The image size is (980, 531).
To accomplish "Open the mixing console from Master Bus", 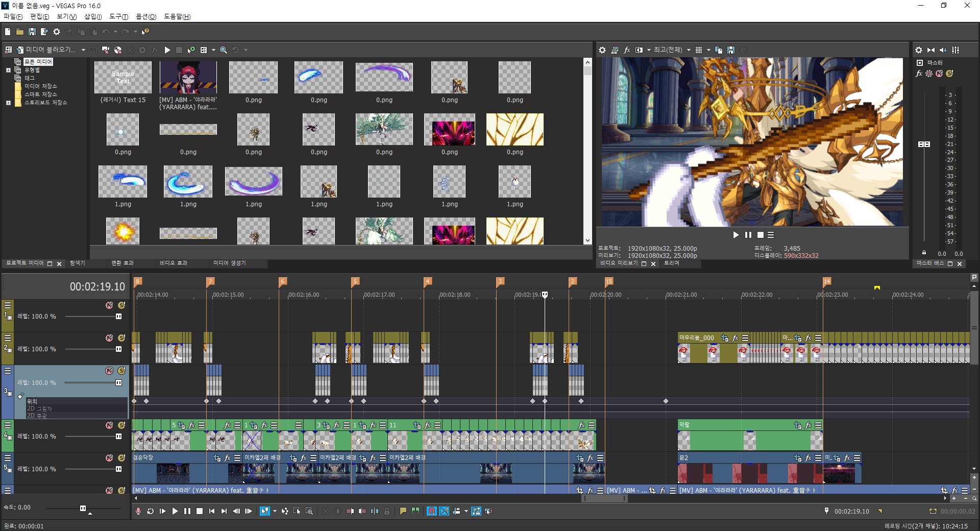I will tap(955, 50).
